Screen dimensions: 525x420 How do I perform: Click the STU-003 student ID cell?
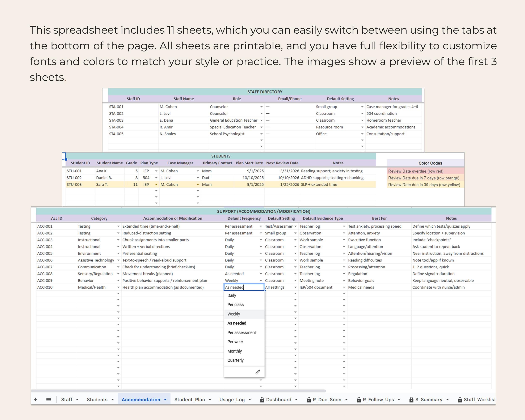tap(80, 185)
